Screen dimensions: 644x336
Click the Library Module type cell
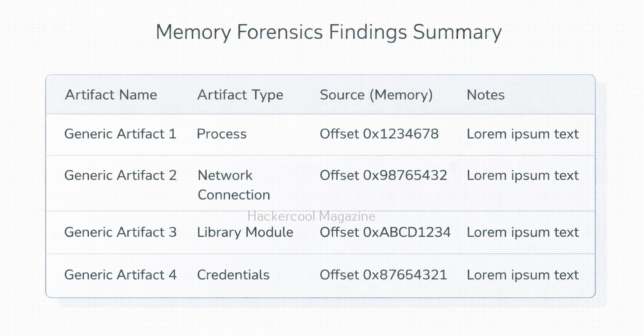(x=245, y=232)
